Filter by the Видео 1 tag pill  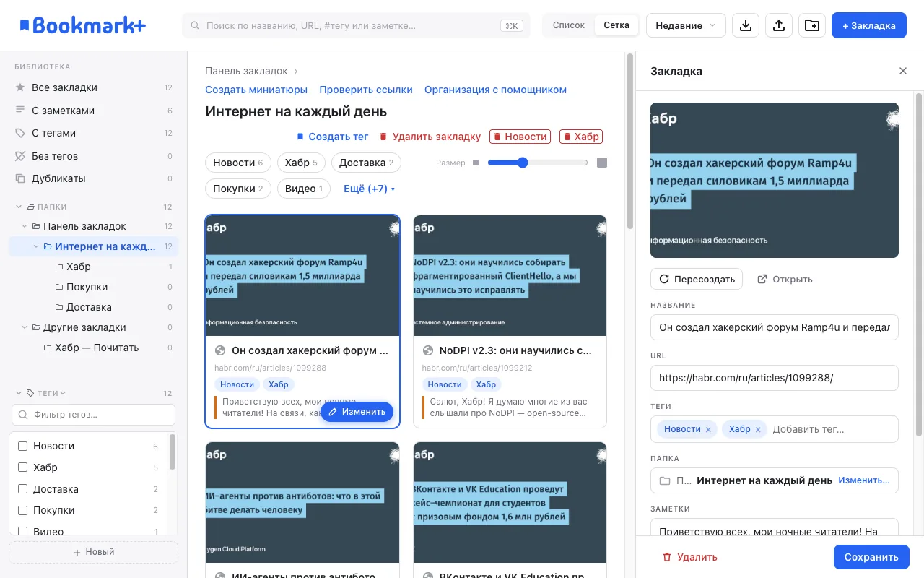(x=304, y=189)
